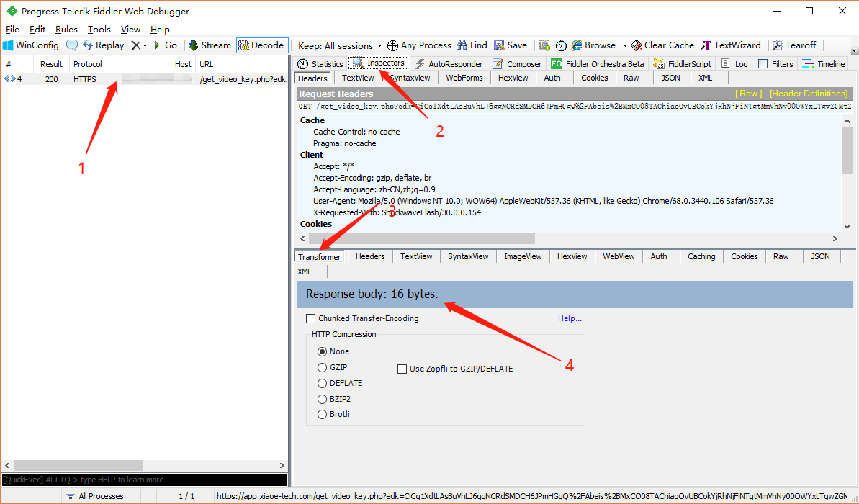
Task: Click All Processes in status bar
Action: coord(95,496)
